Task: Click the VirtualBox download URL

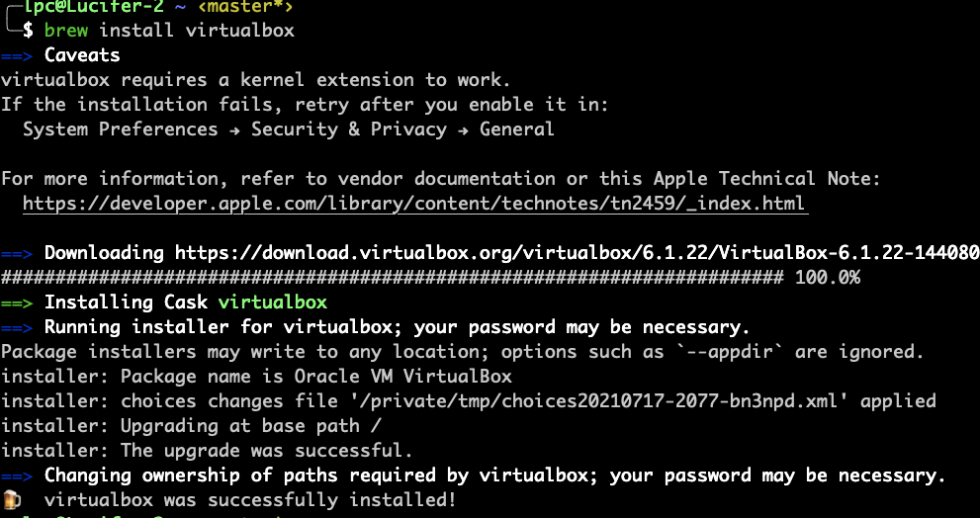Action: (x=577, y=252)
